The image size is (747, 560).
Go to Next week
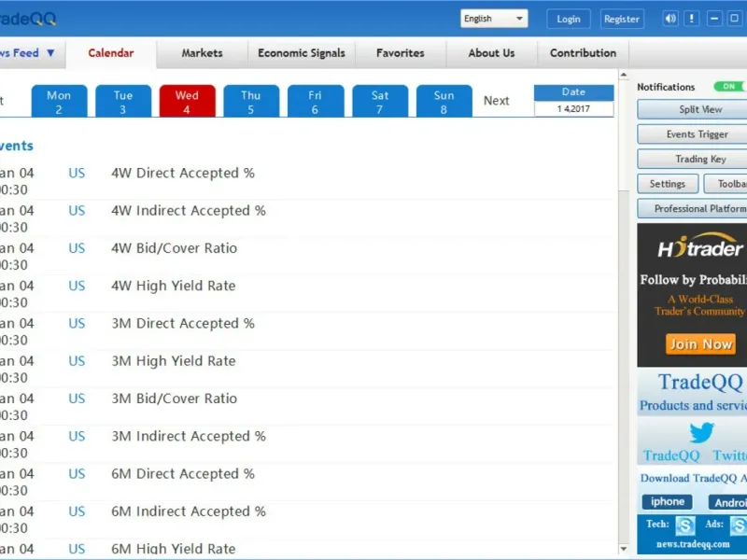[x=497, y=101]
